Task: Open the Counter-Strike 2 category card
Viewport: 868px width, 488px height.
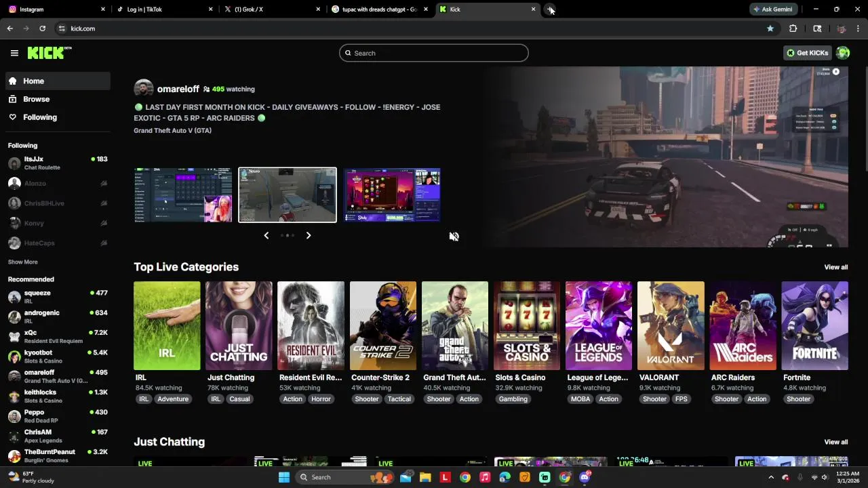Action: click(383, 326)
